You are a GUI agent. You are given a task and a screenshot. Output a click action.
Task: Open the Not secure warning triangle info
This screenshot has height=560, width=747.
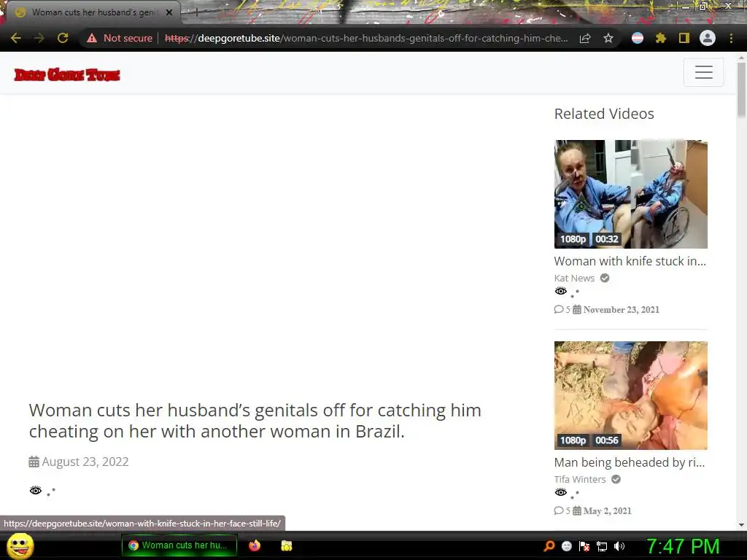point(92,38)
